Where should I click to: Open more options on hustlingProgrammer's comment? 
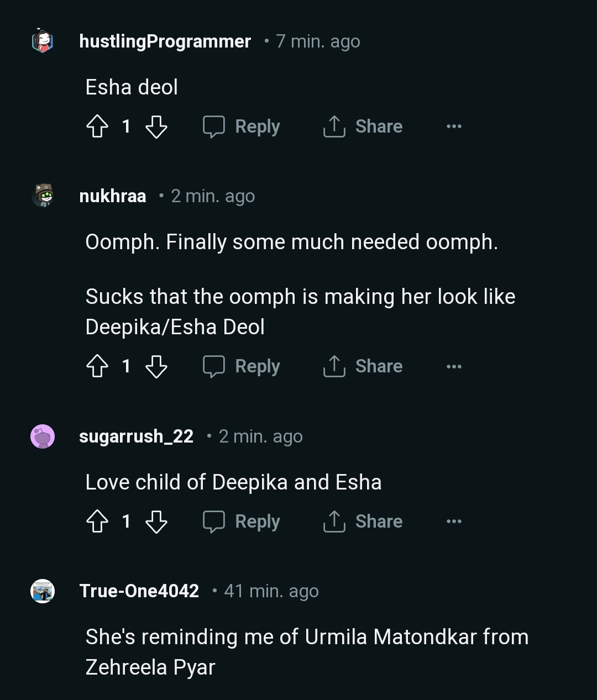click(454, 127)
